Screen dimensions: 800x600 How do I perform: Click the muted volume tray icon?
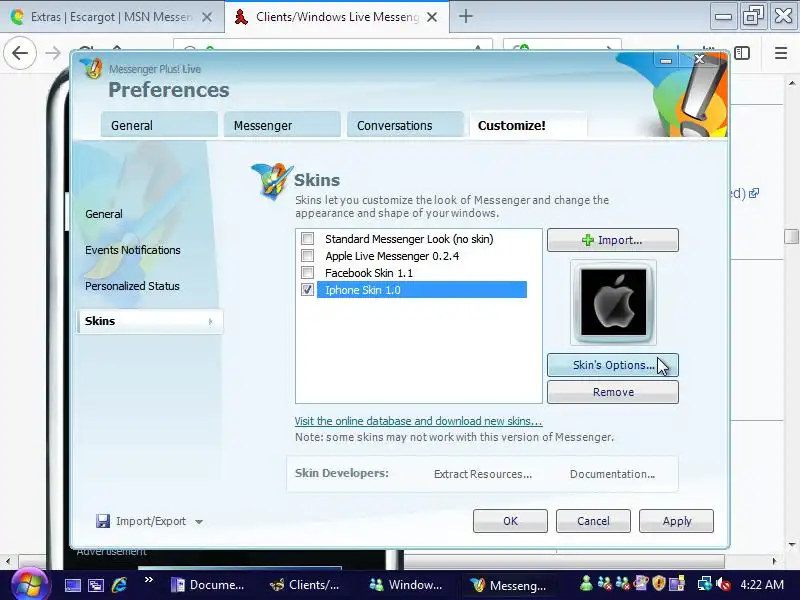coord(723,583)
